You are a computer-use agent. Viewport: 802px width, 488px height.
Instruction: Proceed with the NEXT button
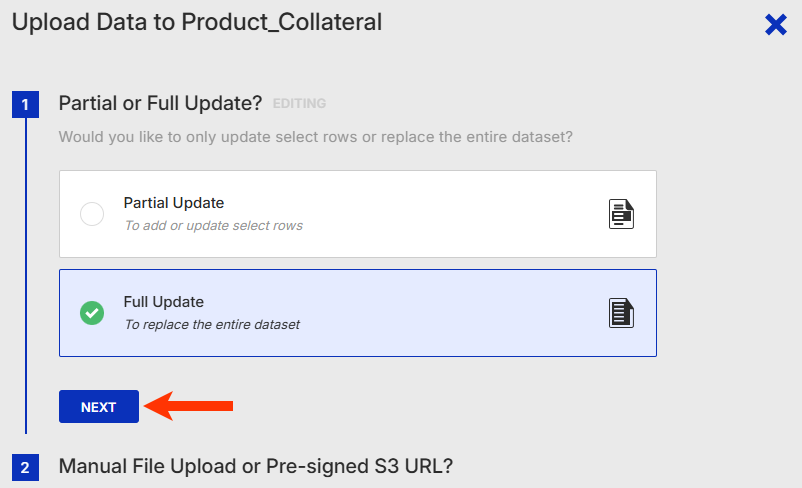99,407
